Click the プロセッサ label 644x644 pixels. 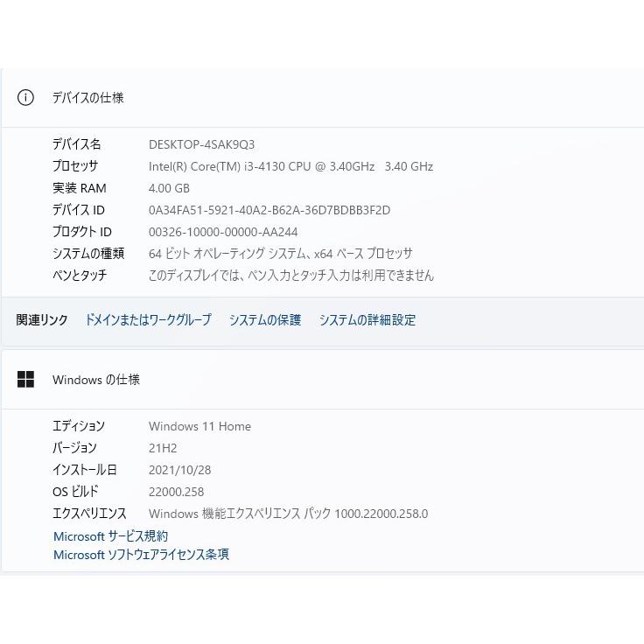click(75, 166)
